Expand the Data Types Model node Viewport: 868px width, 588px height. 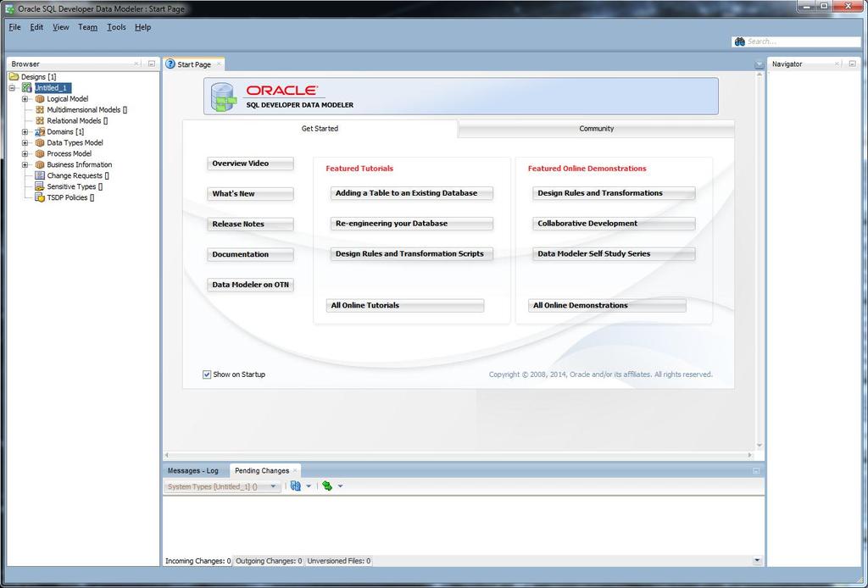pos(25,142)
